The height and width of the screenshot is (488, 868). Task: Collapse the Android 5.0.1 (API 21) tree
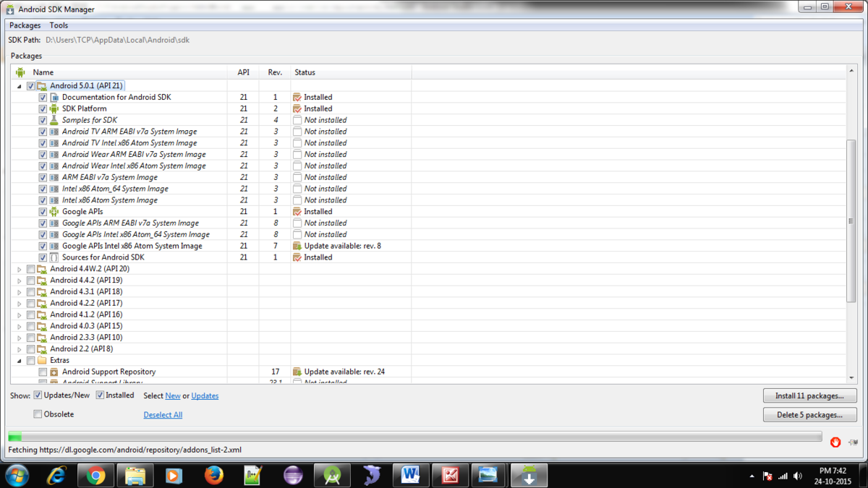coord(19,86)
